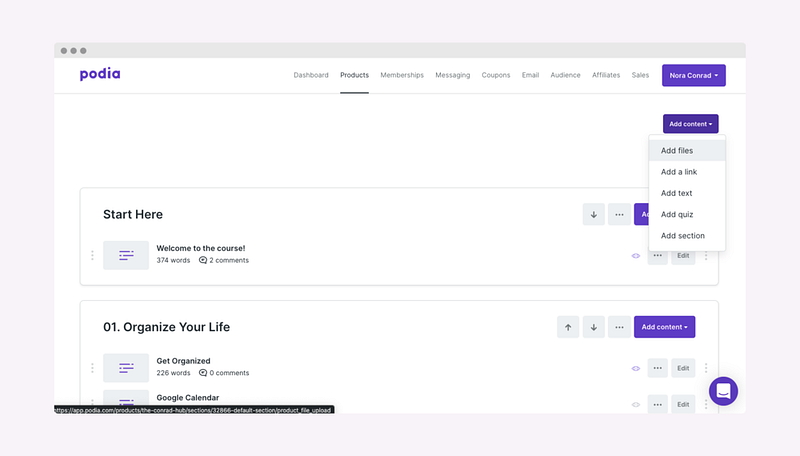Select Add files from the menu

677,151
